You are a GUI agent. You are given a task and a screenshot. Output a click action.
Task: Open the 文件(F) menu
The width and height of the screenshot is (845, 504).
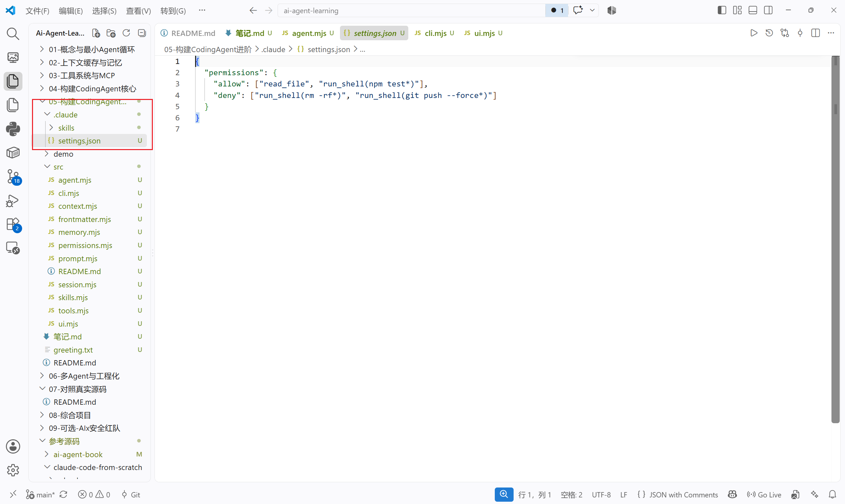pyautogui.click(x=37, y=11)
